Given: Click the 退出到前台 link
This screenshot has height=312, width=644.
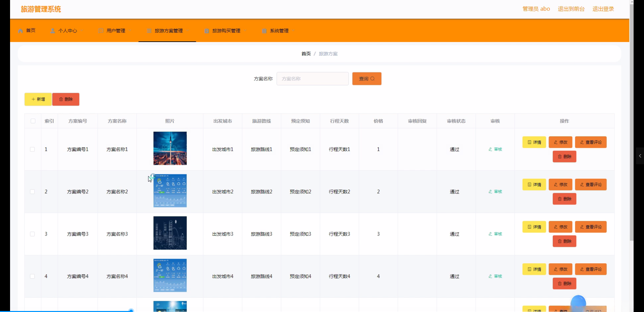Looking at the screenshot, I should pos(571,9).
